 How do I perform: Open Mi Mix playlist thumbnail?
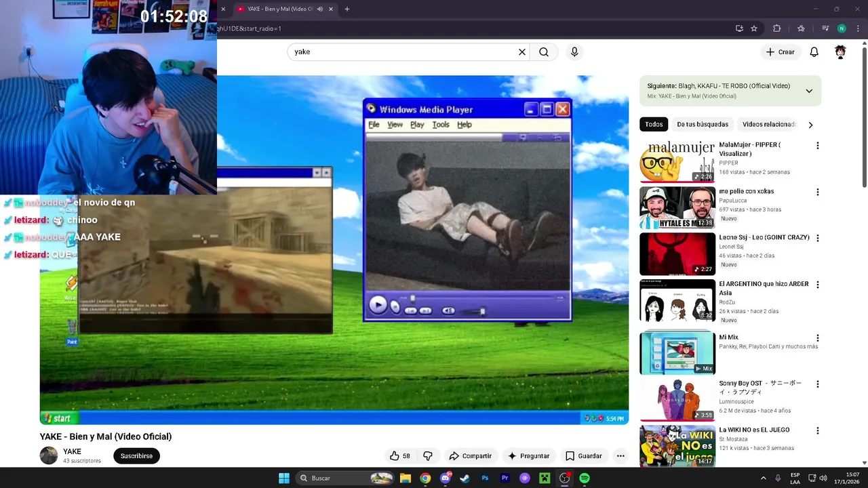[677, 352]
